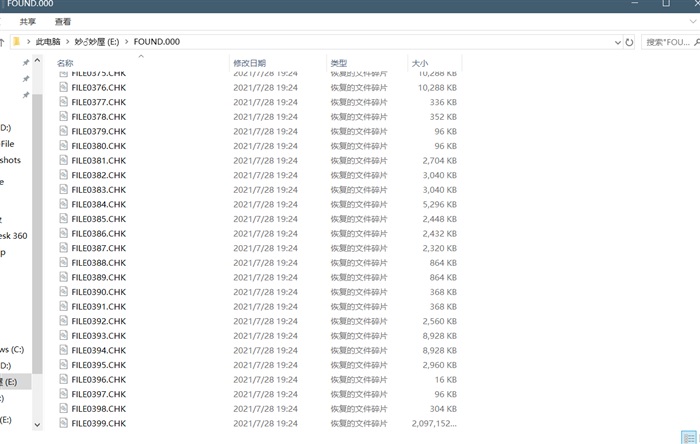Click the navigation pane scroll down arrow
Screen dimensions: 700x444
[38, 425]
